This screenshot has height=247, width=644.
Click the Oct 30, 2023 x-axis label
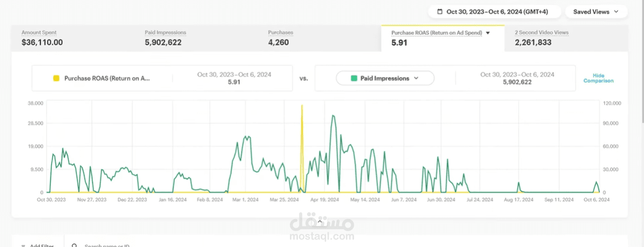(51, 200)
